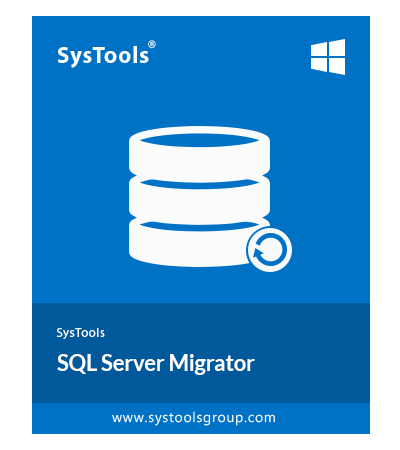Click the database stack icon
Image resolution: width=400 pixels, height=450 pixels.
tap(199, 197)
